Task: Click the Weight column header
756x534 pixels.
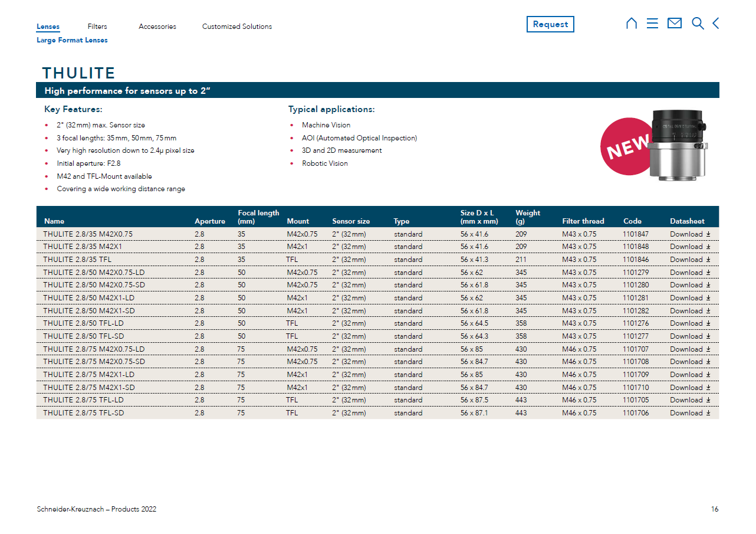Action: click(528, 217)
